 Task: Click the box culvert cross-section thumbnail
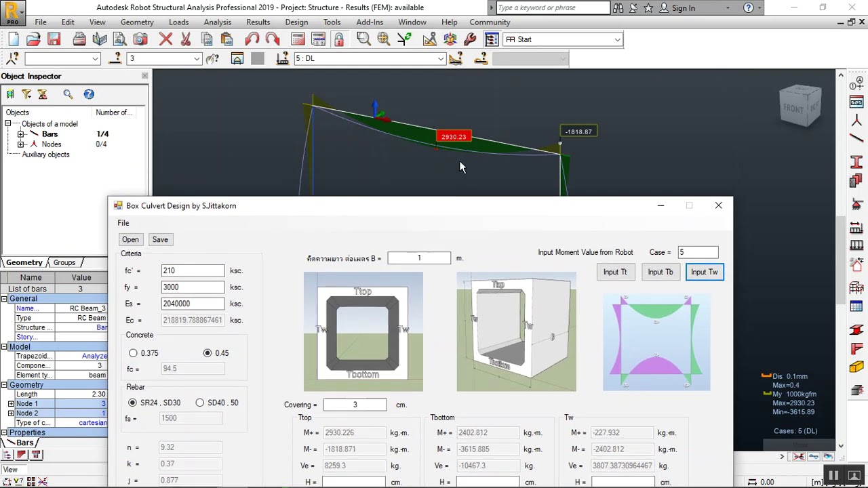tap(363, 331)
